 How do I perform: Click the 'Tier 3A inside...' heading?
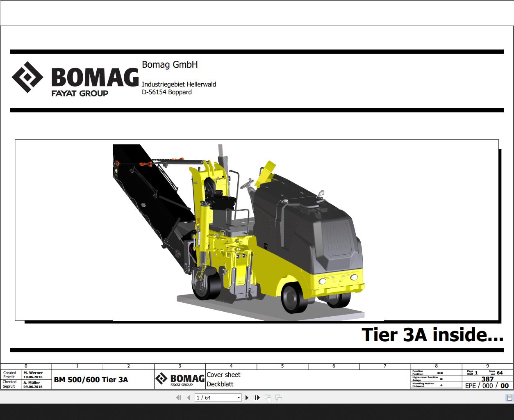coord(432,335)
